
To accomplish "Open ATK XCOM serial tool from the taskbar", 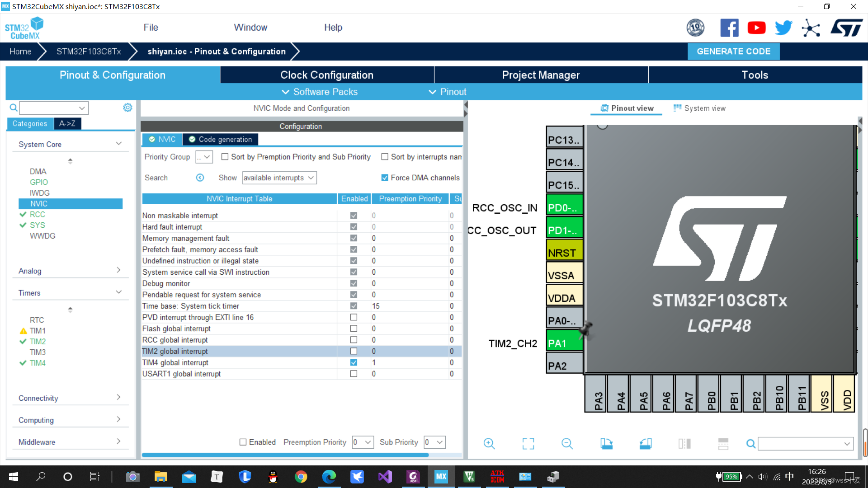I will (x=497, y=477).
